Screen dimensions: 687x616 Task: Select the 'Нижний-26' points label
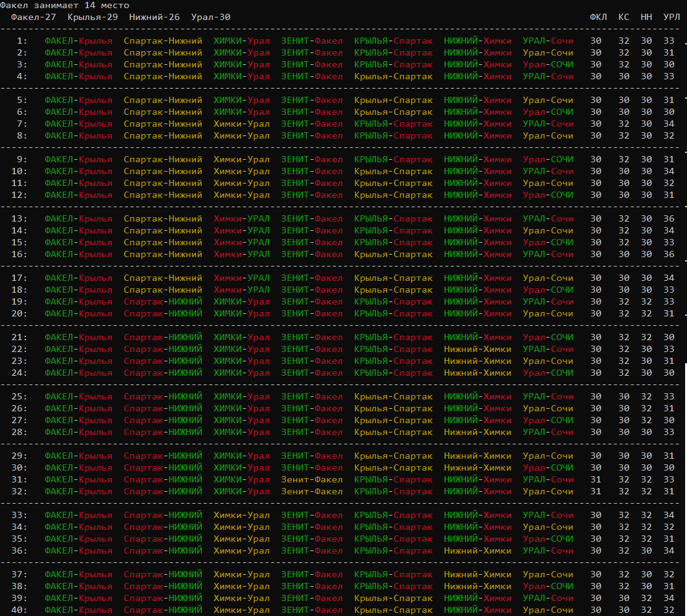[154, 17]
